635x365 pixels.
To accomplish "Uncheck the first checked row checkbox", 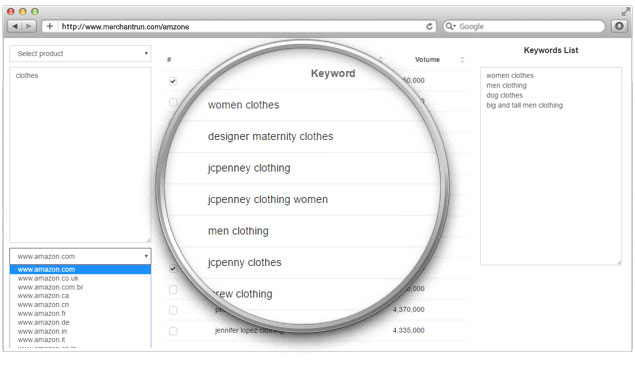I will pyautogui.click(x=173, y=81).
